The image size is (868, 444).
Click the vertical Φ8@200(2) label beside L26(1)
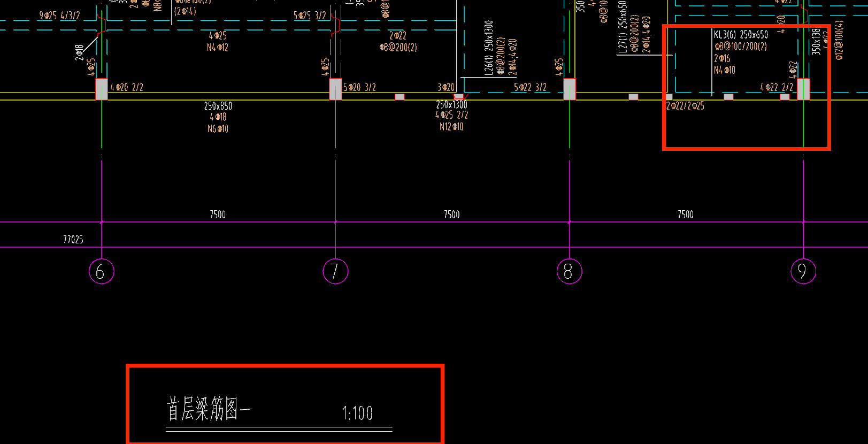pos(501,56)
